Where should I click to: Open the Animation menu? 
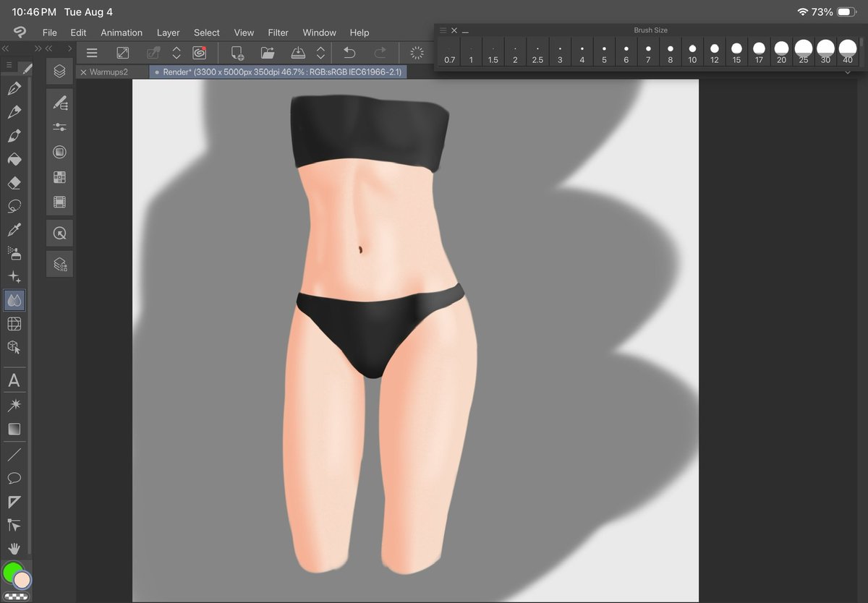(122, 33)
